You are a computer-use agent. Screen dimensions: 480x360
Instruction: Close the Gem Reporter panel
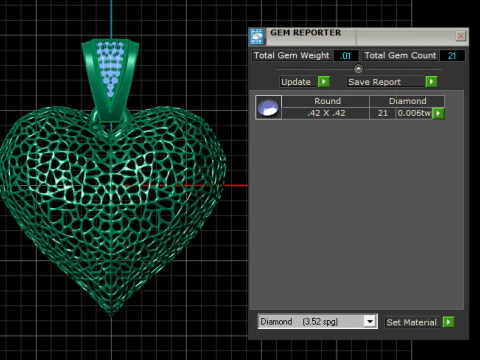pyautogui.click(x=461, y=36)
